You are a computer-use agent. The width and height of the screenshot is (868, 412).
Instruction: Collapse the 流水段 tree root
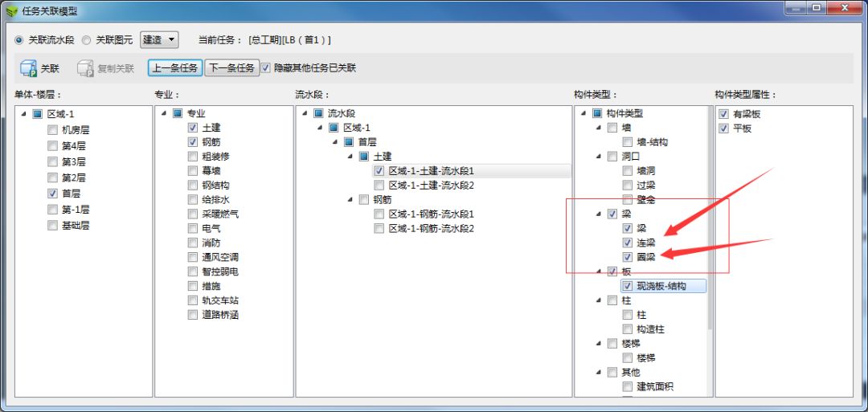(x=305, y=113)
